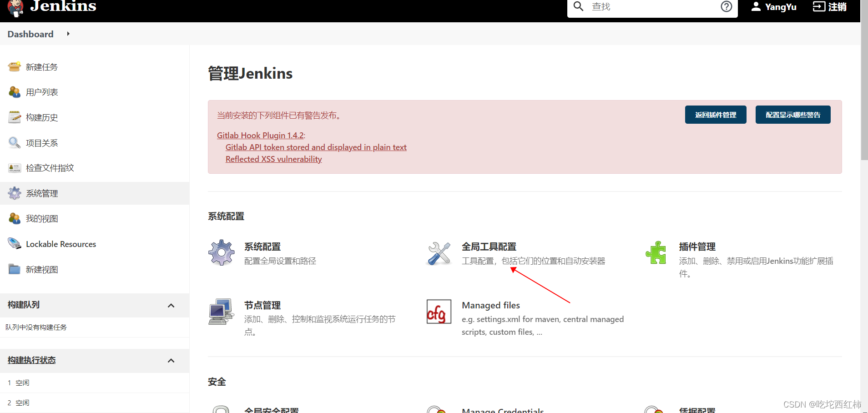Open 我的视图 in sidebar
Viewport: 868px width, 413px height.
(42, 219)
